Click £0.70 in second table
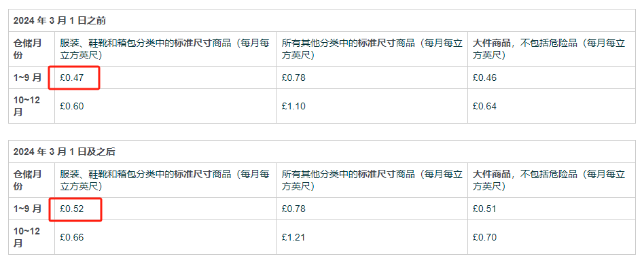644x265 pixels. point(484,237)
